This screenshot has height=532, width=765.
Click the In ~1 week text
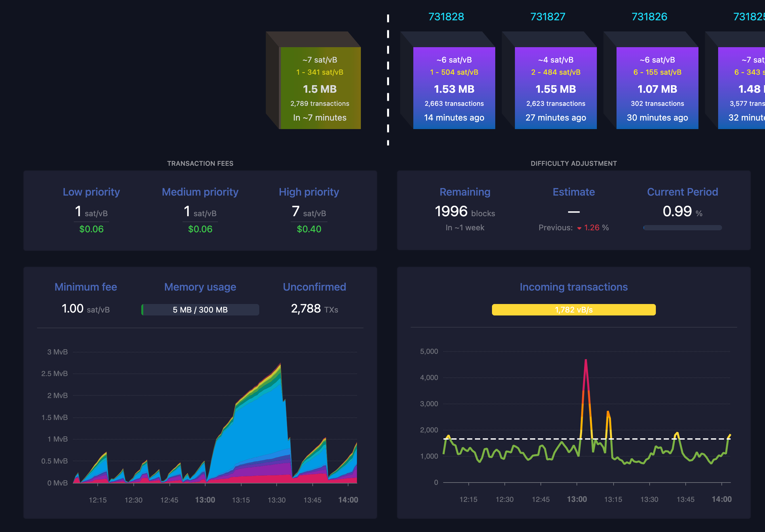(465, 228)
